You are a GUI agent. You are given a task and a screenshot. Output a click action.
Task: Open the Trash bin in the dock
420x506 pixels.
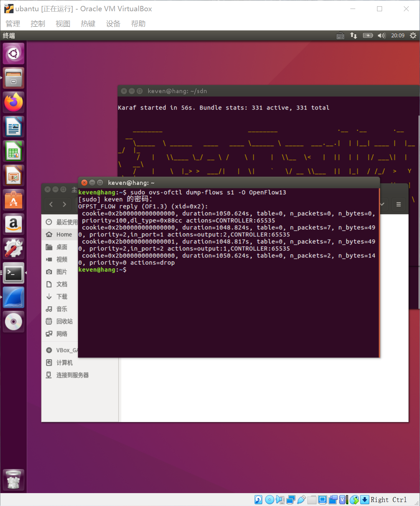click(14, 480)
